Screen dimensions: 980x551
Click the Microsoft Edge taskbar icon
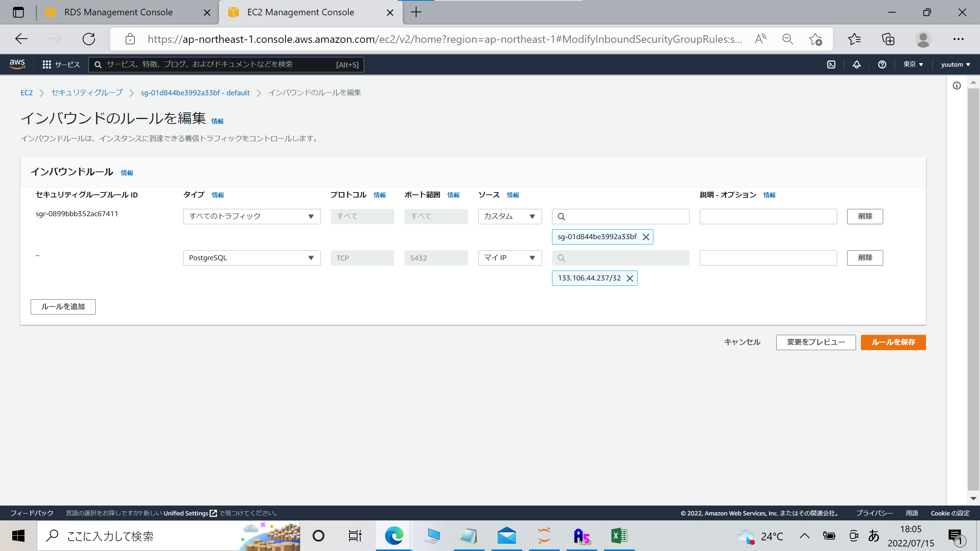pyautogui.click(x=394, y=536)
